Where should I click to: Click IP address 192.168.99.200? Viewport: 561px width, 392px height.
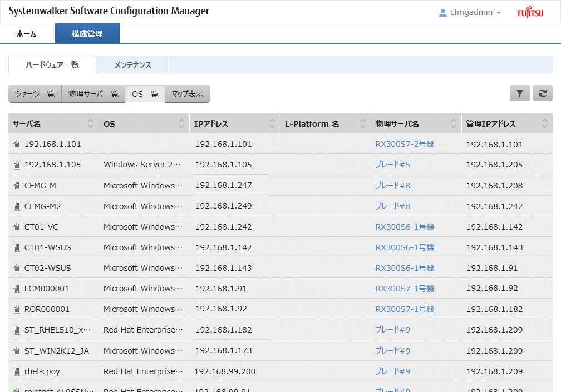pos(225,371)
